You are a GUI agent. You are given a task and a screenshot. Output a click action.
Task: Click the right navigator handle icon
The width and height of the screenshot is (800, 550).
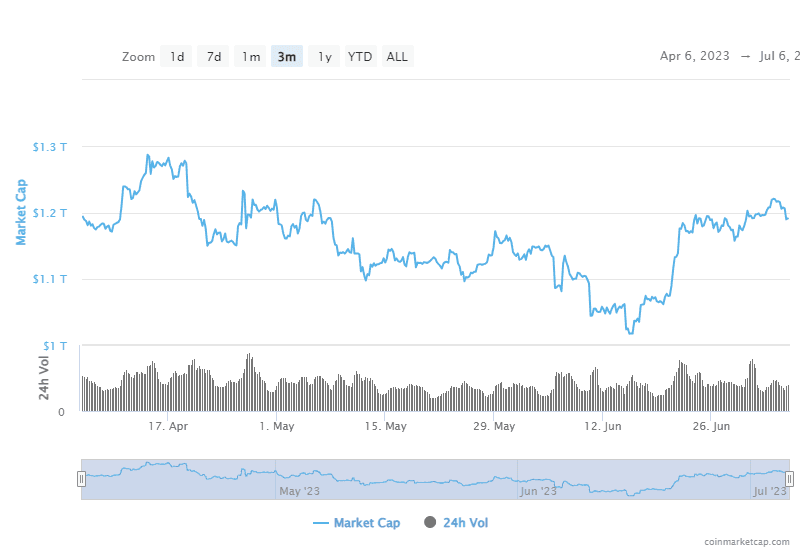pos(789,479)
